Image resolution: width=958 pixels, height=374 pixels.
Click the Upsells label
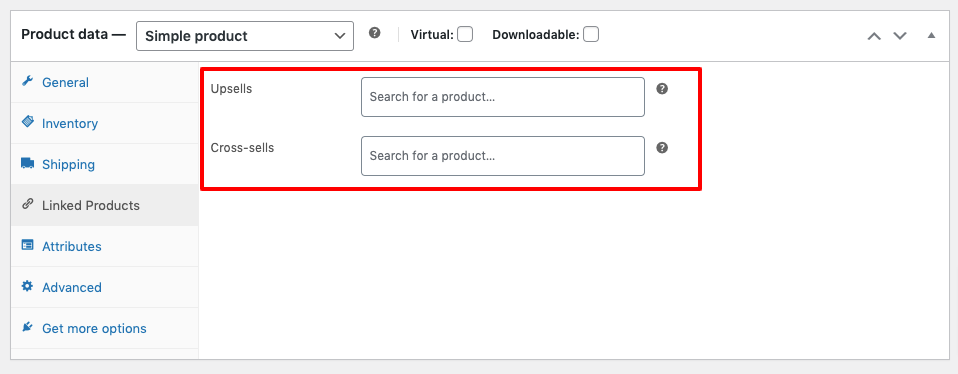pyautogui.click(x=231, y=89)
